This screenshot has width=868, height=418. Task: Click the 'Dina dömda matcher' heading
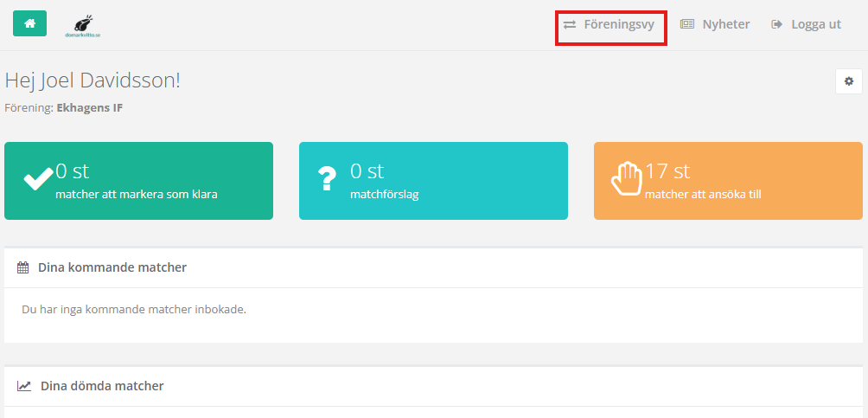(102, 386)
